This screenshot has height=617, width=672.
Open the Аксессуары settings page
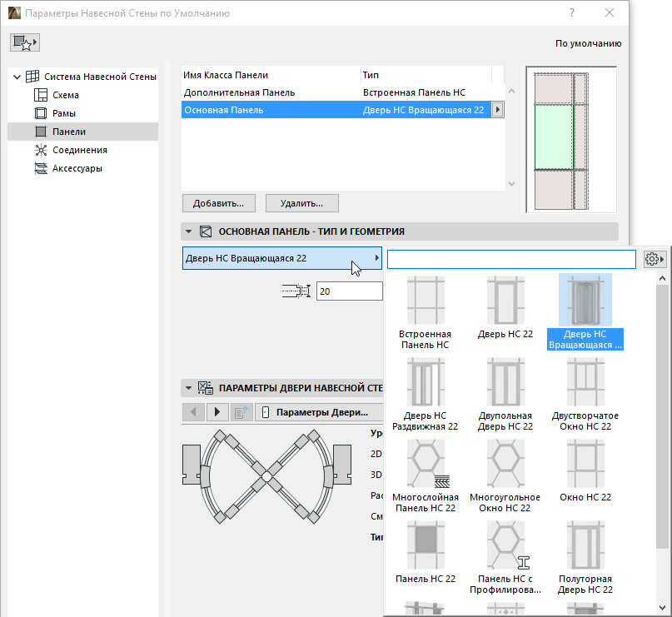pos(77,168)
